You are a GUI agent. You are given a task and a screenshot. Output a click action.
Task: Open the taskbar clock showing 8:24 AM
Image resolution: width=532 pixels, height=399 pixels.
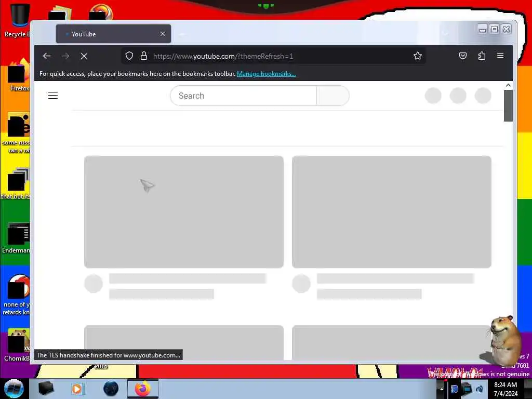[506, 389]
